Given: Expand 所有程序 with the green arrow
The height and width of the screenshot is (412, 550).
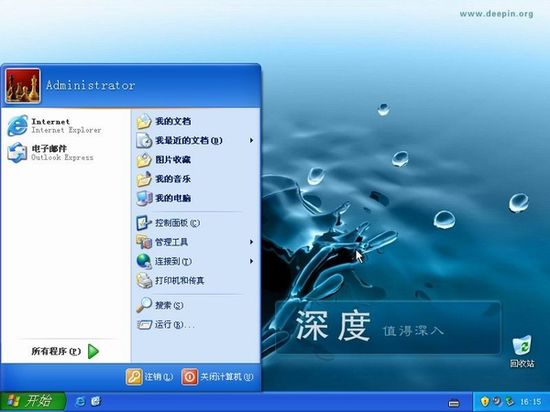Looking at the screenshot, I should pyautogui.click(x=93, y=351).
